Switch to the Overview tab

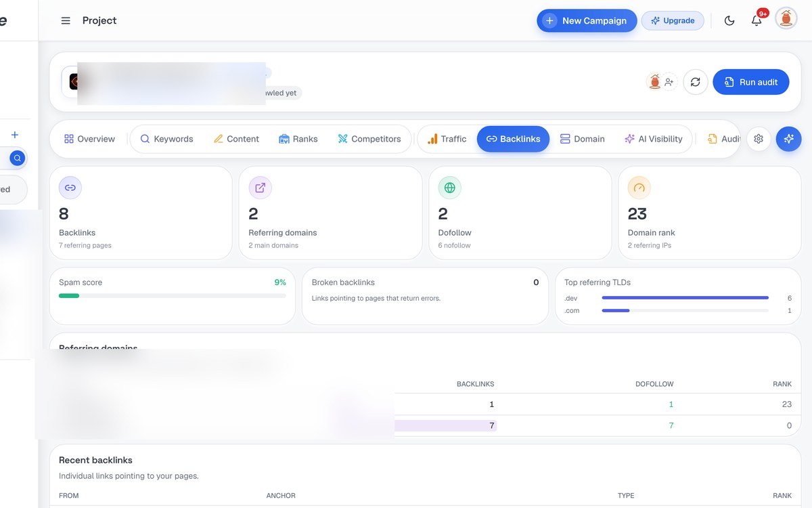click(89, 139)
